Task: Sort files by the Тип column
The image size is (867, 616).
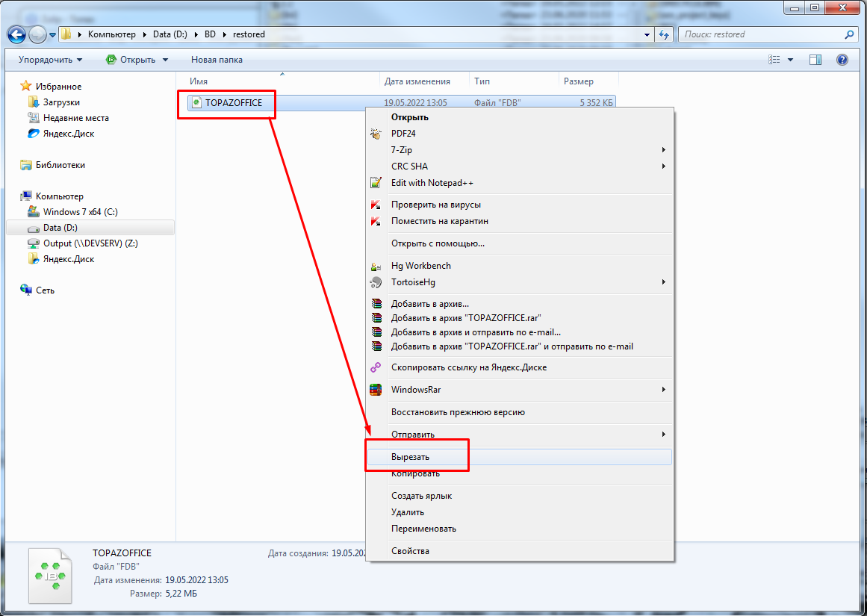Action: 515,81
